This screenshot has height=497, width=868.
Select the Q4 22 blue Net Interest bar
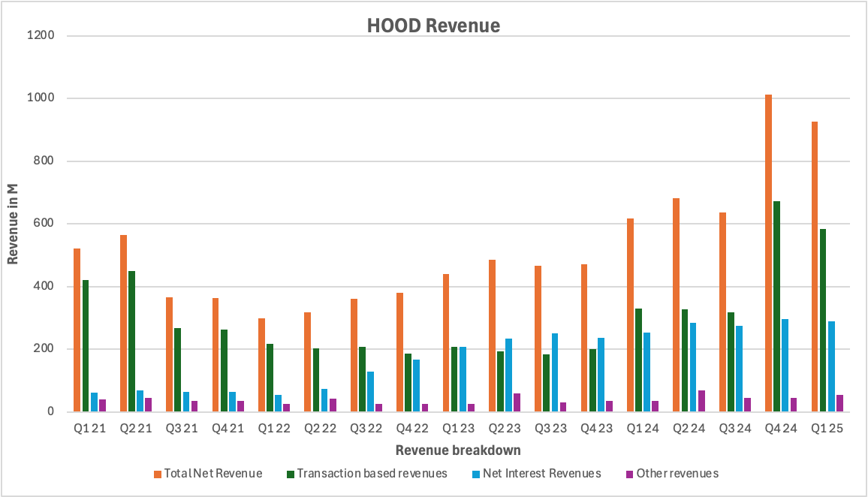pyautogui.click(x=416, y=386)
